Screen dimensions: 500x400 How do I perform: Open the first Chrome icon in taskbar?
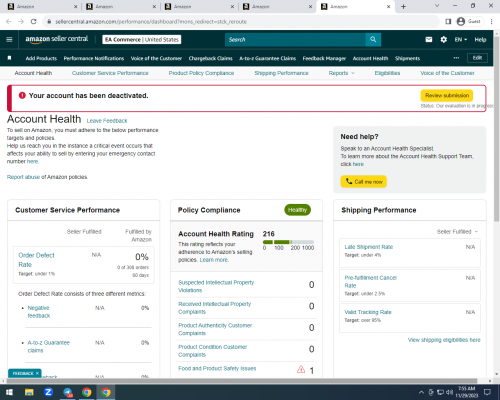tap(87, 392)
